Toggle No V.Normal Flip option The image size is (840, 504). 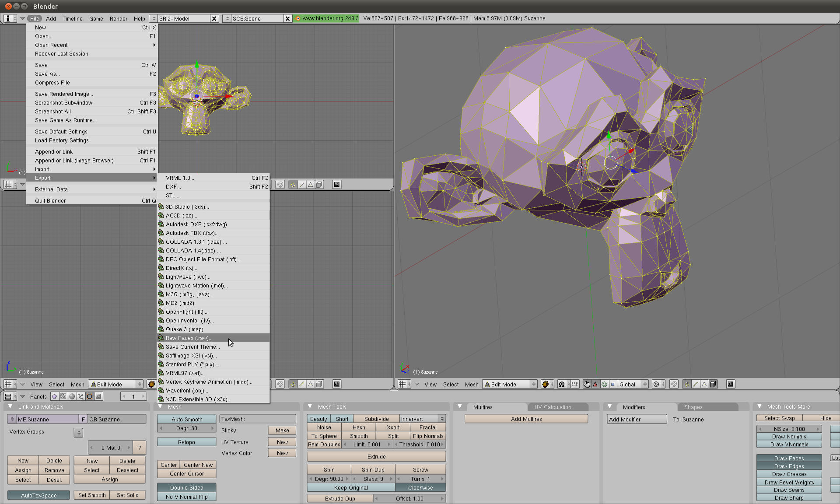pos(187,497)
